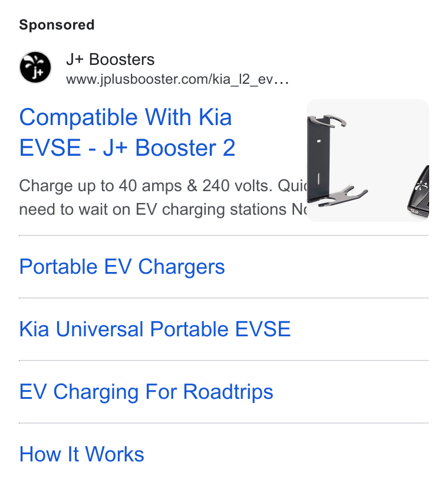The image size is (448, 485).
Task: Click the 'need to wait on EV charging' text
Action: tap(163, 209)
